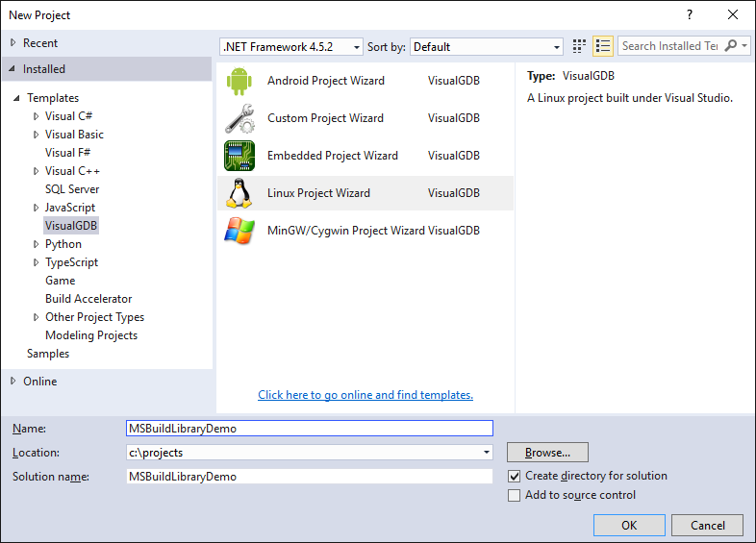Expand the TypeScript node
Screen dimensions: 756x543
click(x=37, y=262)
